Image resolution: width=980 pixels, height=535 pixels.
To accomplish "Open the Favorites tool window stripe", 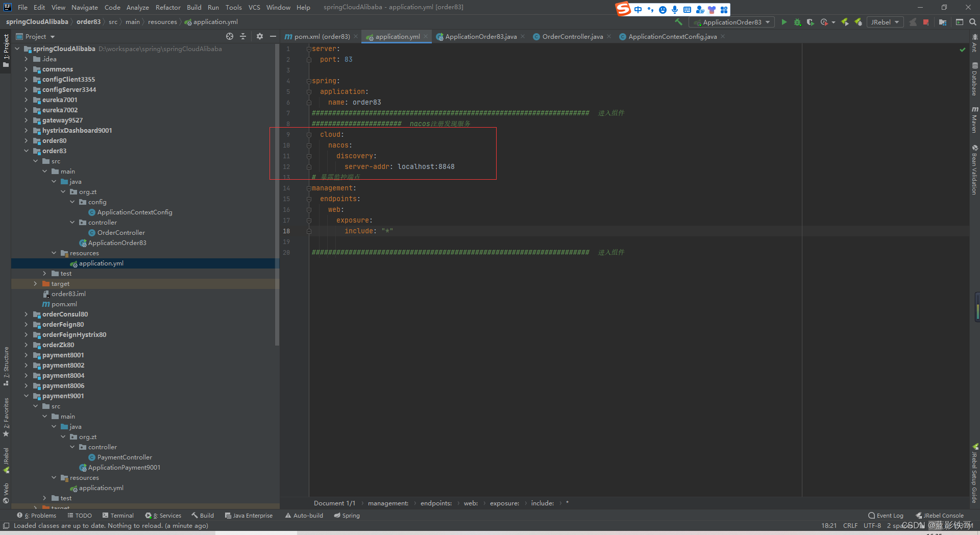I will click(x=6, y=417).
